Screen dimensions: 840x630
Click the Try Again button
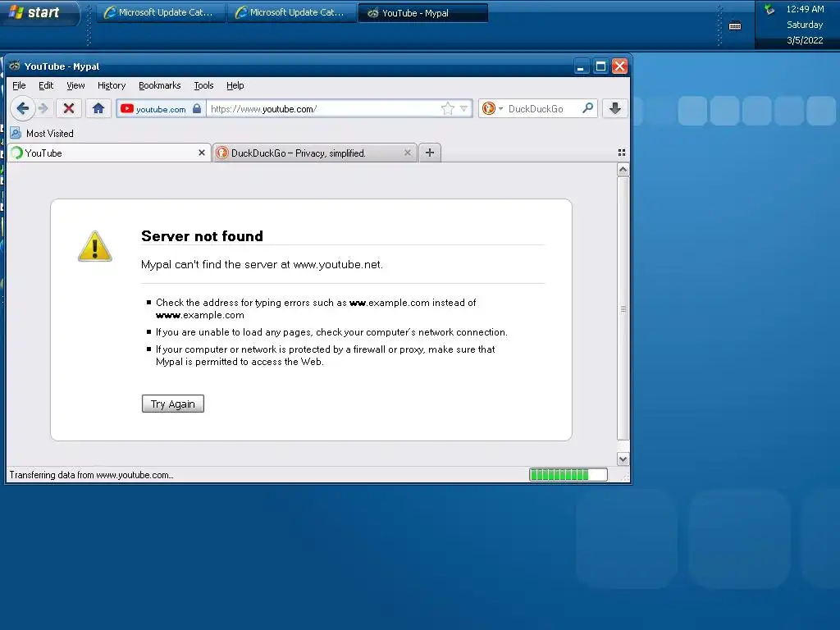point(173,404)
